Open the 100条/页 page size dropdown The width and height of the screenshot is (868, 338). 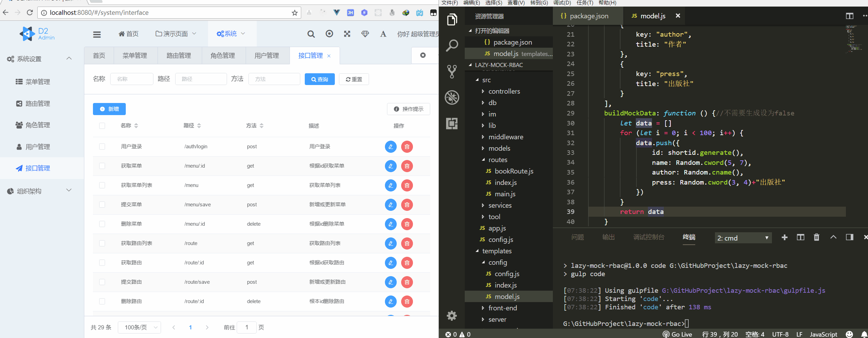coord(140,327)
